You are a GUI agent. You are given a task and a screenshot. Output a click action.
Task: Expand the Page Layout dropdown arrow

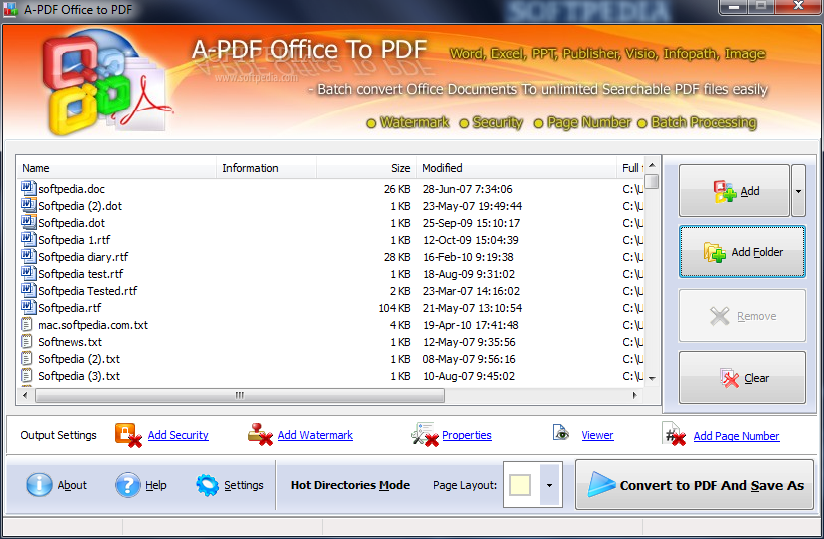549,485
